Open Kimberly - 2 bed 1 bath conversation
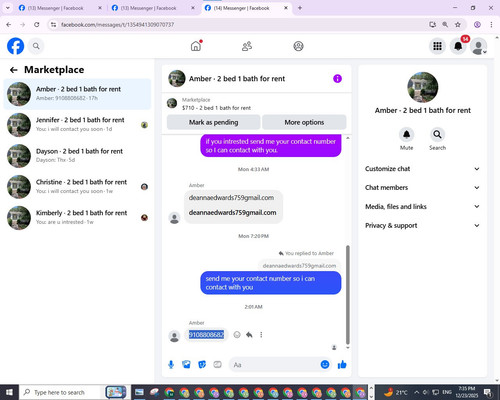 tap(77, 218)
